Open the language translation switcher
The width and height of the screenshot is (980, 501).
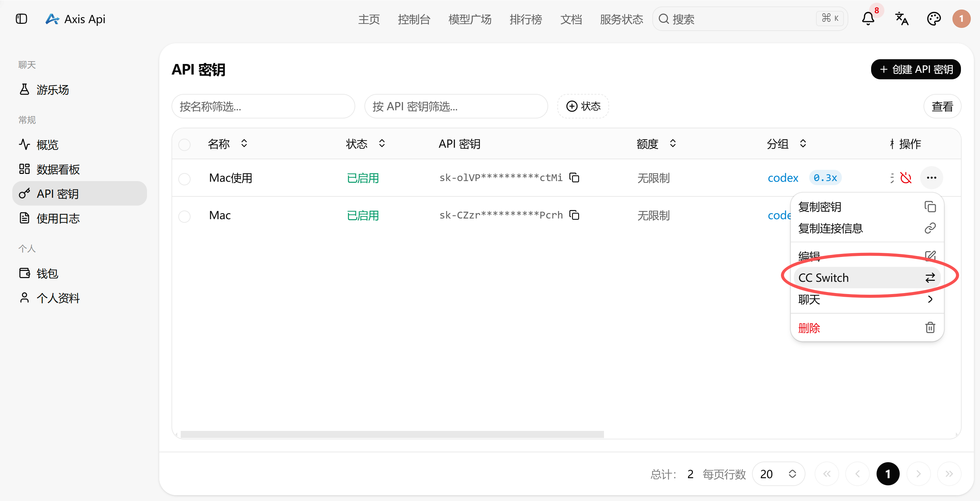[x=901, y=19]
